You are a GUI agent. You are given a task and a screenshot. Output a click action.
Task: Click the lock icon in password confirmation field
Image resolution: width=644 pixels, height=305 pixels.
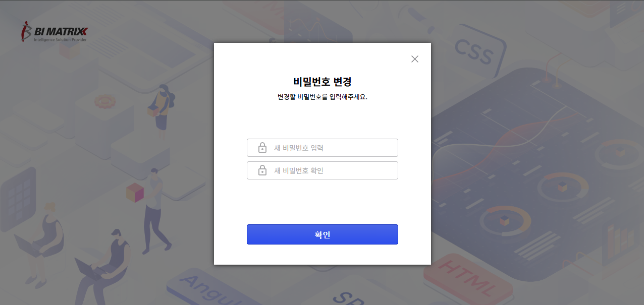(262, 170)
